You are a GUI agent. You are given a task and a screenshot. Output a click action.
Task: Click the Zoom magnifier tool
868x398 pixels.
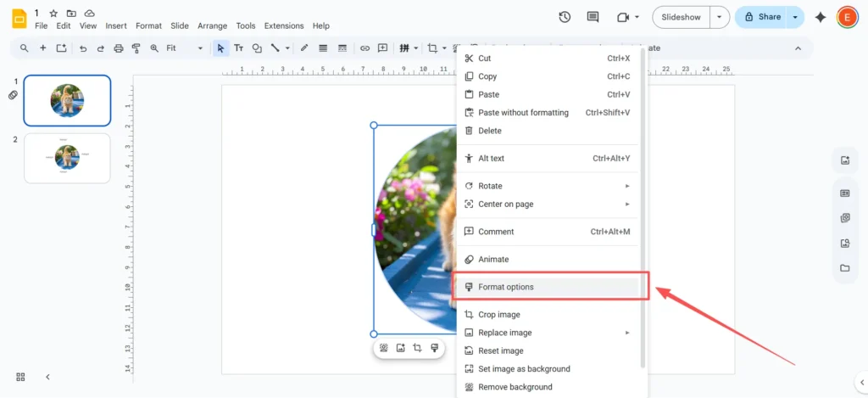tap(154, 48)
